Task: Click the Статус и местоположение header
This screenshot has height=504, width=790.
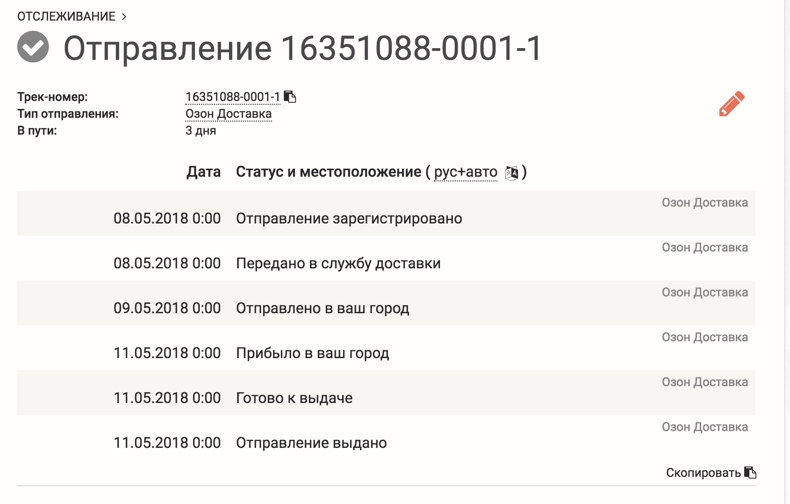Action: point(328,172)
